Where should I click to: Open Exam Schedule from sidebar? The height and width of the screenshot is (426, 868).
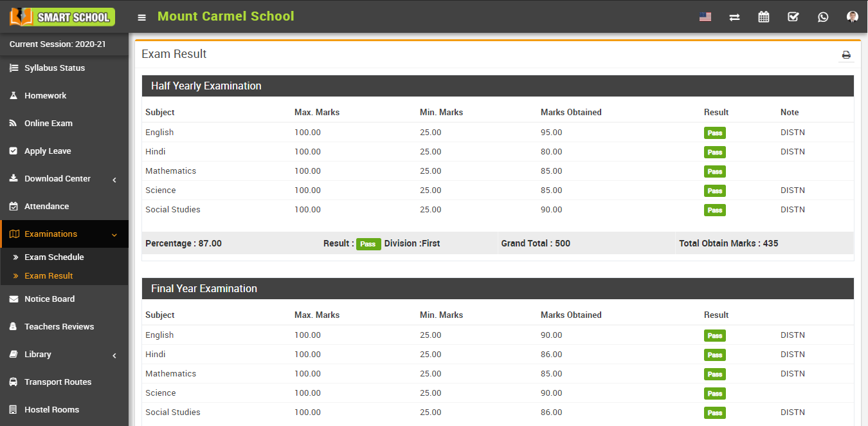[55, 257]
